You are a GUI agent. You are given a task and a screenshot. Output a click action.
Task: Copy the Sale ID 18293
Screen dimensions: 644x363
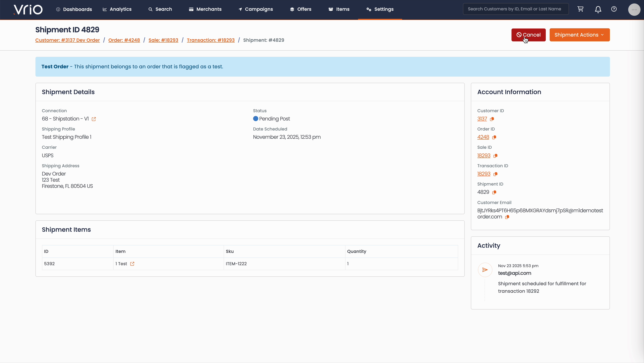click(x=495, y=156)
